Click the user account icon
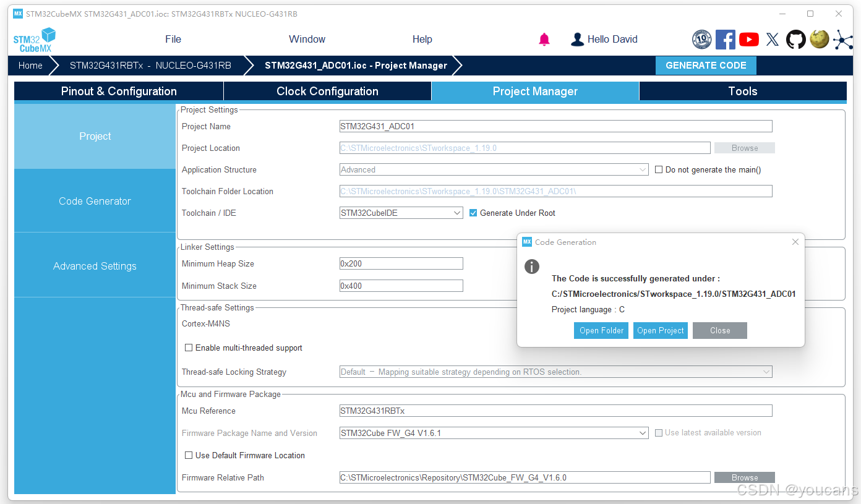The image size is (861, 504). point(577,40)
